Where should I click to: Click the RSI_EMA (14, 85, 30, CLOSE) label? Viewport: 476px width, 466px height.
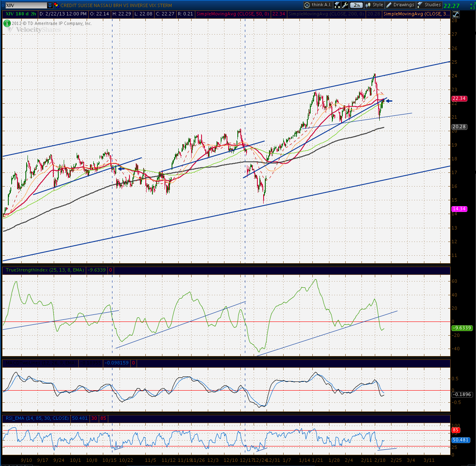(x=37, y=419)
